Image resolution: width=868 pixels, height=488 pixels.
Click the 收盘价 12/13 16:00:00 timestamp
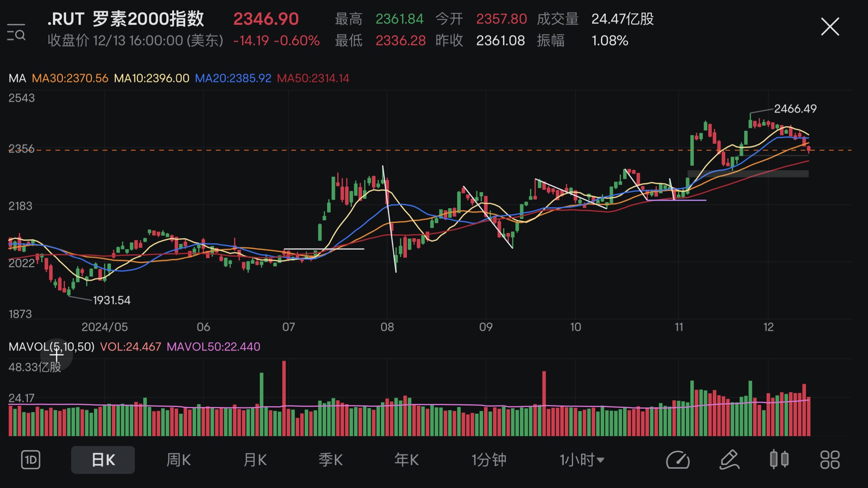[135, 41]
